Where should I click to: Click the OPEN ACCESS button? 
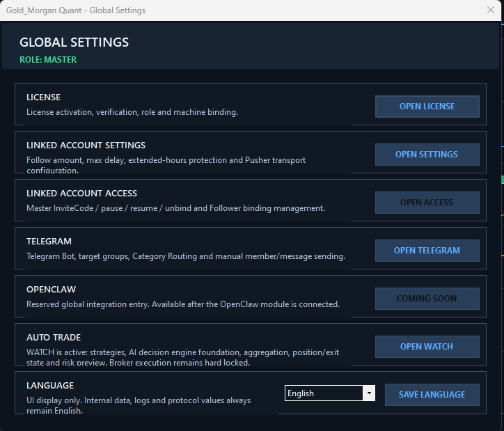pos(427,203)
